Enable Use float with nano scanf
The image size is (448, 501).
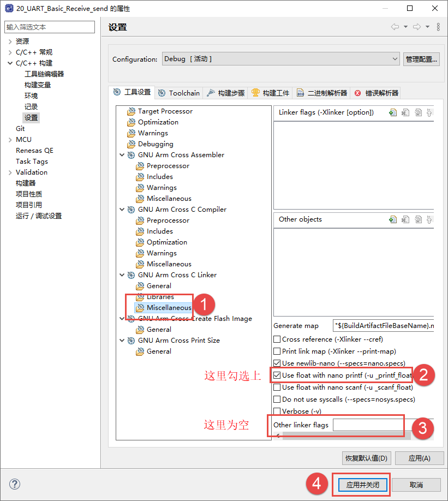277,387
